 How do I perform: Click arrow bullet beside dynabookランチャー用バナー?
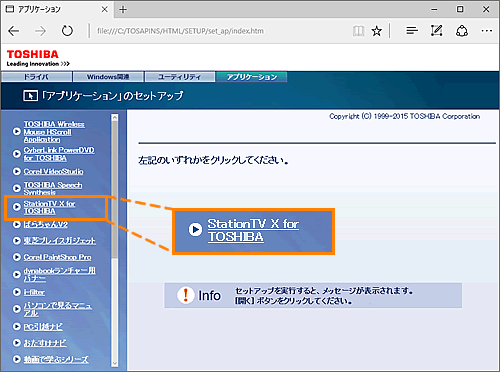[x=16, y=274]
